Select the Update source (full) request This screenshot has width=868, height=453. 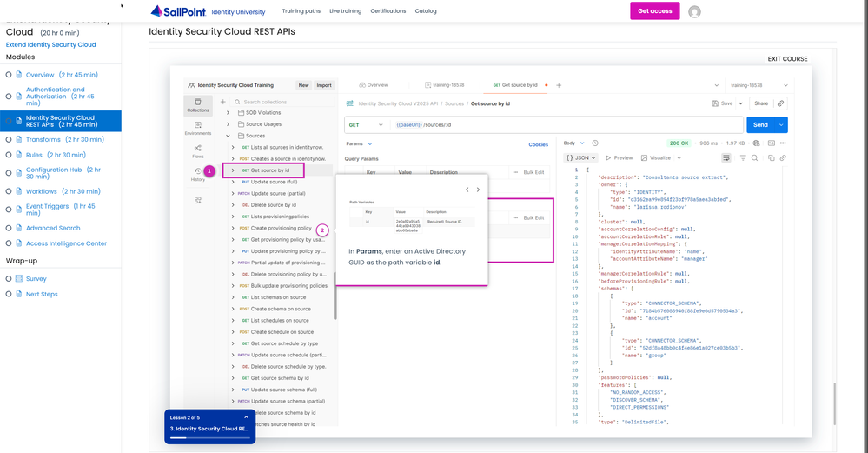tap(274, 183)
